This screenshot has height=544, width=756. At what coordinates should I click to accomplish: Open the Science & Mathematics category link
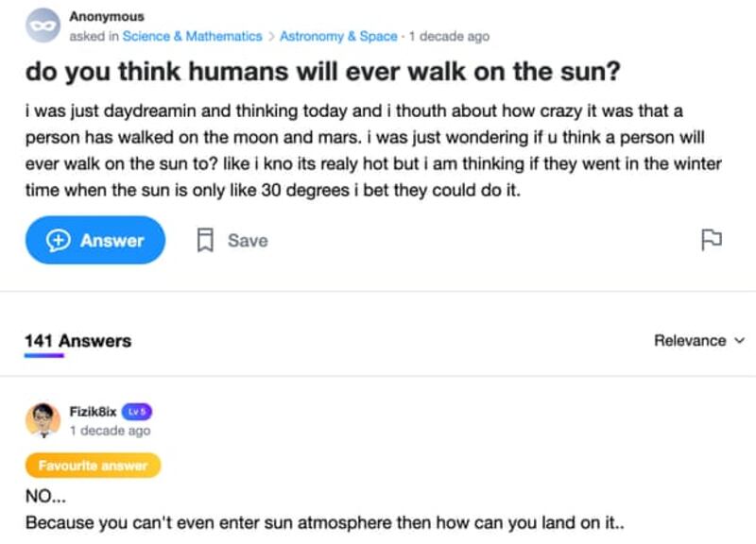(x=192, y=36)
